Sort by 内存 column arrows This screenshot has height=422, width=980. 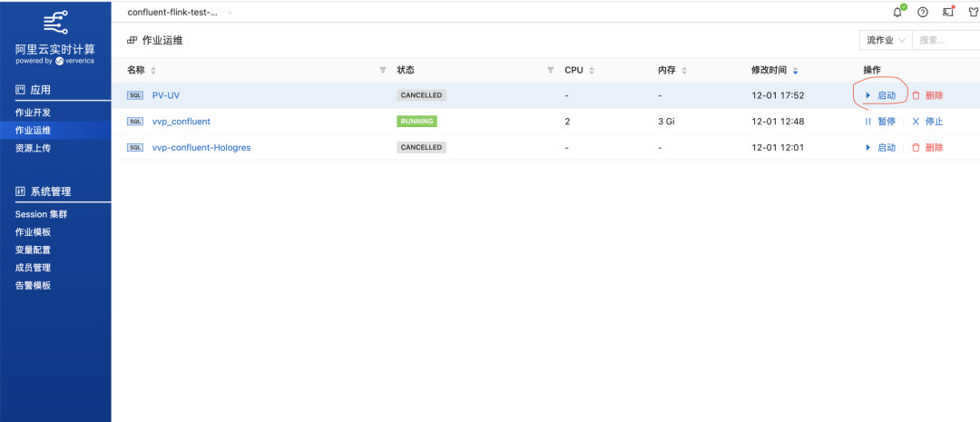(x=684, y=71)
